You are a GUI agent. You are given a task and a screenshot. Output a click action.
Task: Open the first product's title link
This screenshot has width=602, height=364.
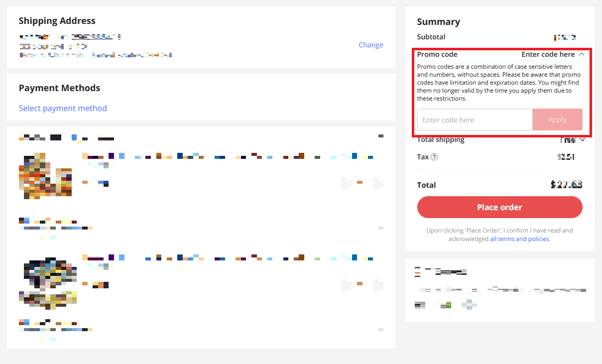point(228,156)
